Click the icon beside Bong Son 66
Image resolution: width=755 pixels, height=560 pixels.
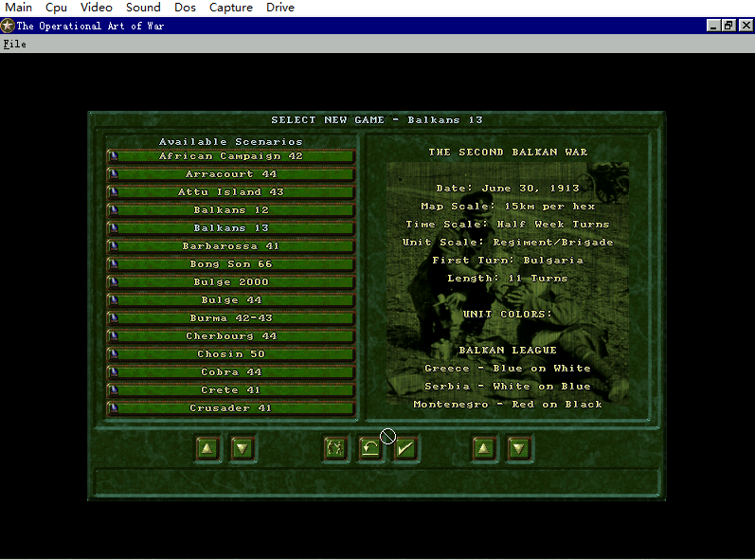[x=114, y=263]
